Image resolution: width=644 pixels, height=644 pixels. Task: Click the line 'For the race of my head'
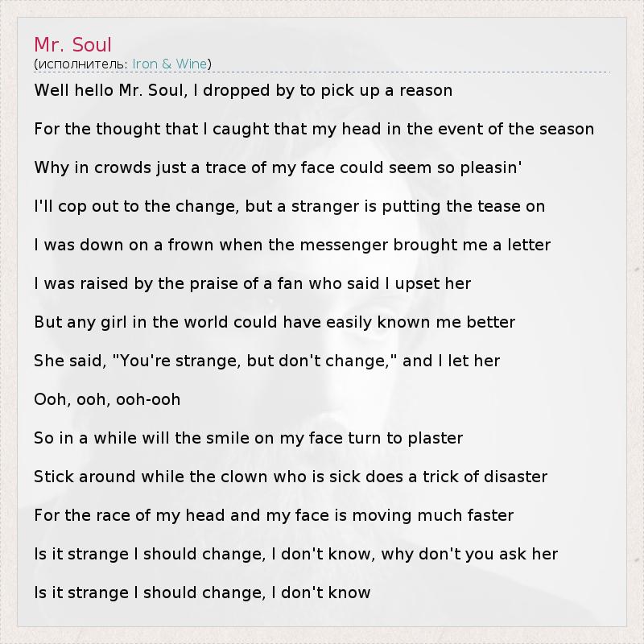click(274, 515)
